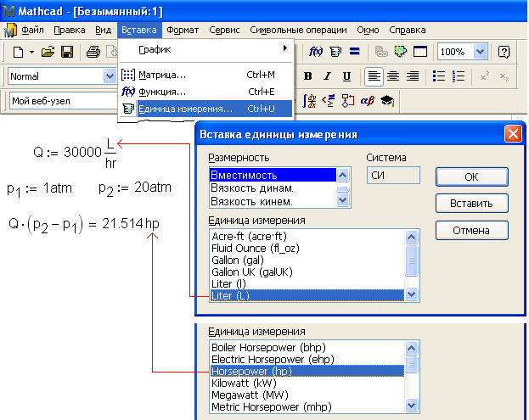The width and height of the screenshot is (529, 420).
Task: Open the Формат menu
Action: pos(183,30)
